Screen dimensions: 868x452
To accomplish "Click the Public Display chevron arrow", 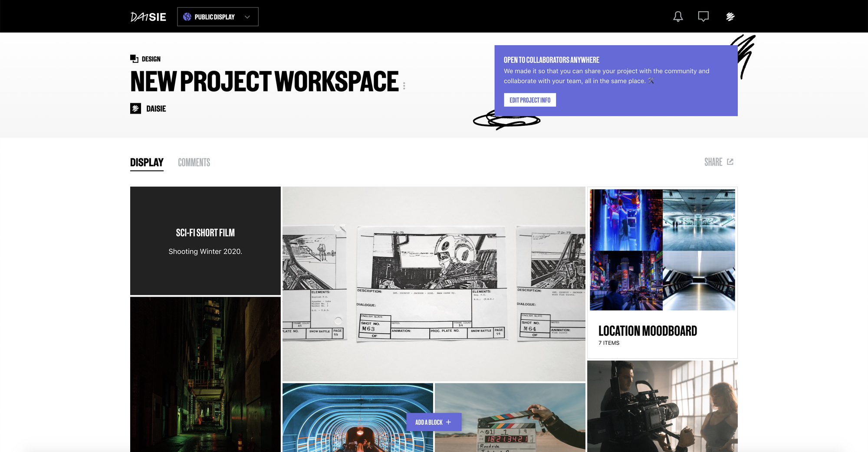I will coord(247,17).
